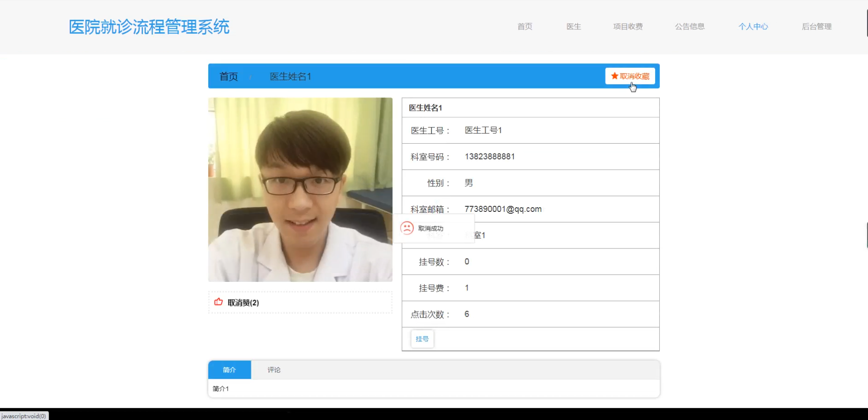Click 取消赞(2) to unlike doctor
The height and width of the screenshot is (420, 868).
(243, 302)
